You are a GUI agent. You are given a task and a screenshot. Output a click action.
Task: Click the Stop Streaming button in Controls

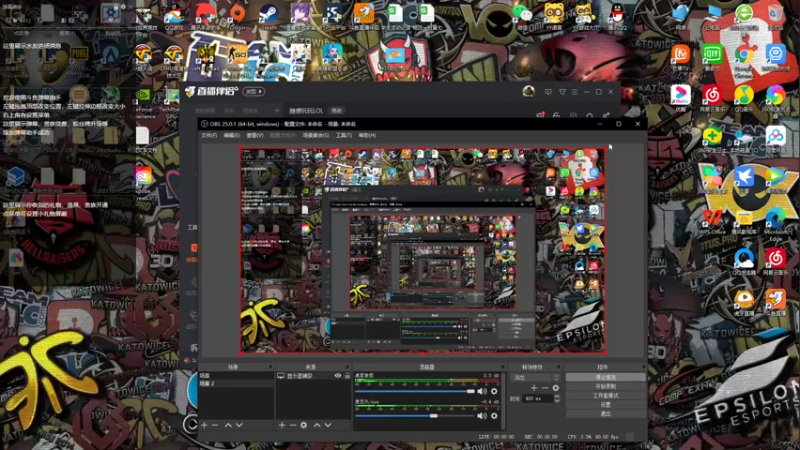tap(605, 378)
